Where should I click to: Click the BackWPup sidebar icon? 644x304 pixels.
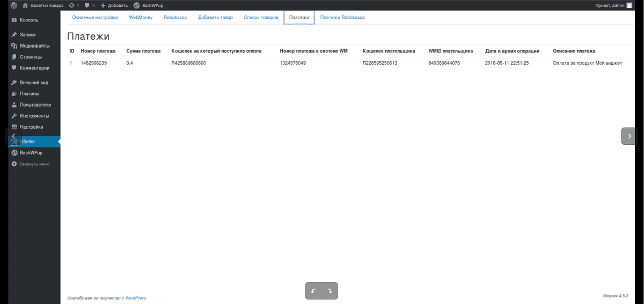coord(14,153)
